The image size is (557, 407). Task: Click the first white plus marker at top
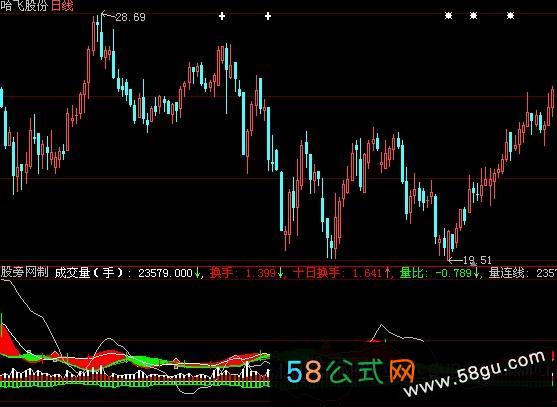point(222,16)
